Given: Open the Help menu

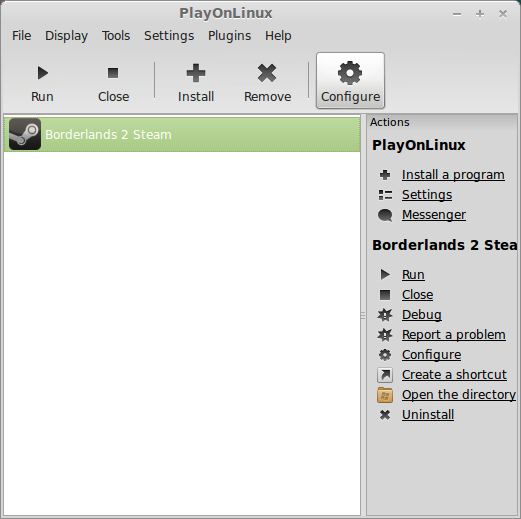Looking at the screenshot, I should (x=278, y=36).
